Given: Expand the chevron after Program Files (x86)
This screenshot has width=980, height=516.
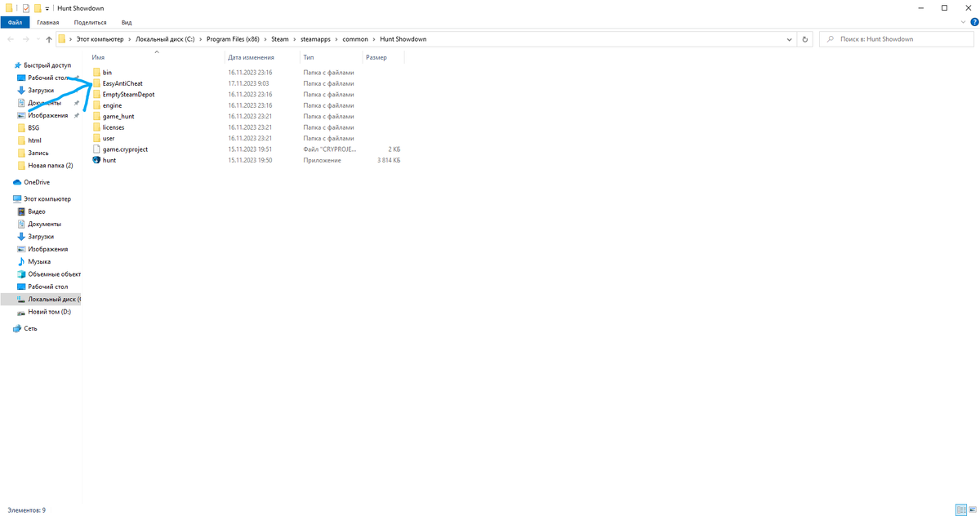Looking at the screenshot, I should click(265, 39).
